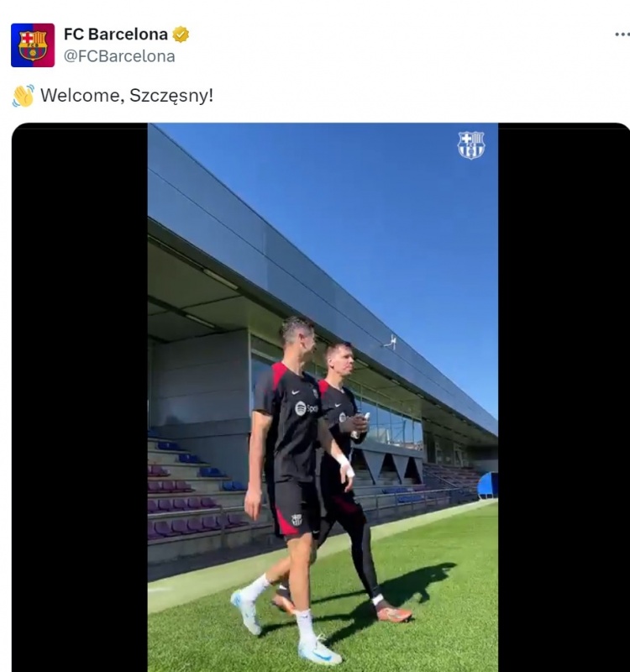Open the tweet's more options menu
This screenshot has width=630, height=672.
click(622, 34)
